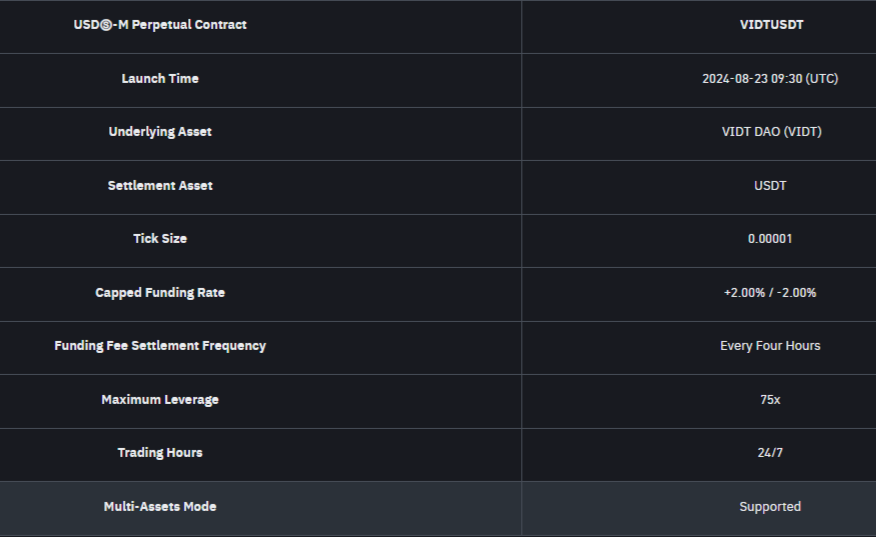This screenshot has width=876, height=537.
Task: Click the Maximum Leverage label
Action: (160, 400)
